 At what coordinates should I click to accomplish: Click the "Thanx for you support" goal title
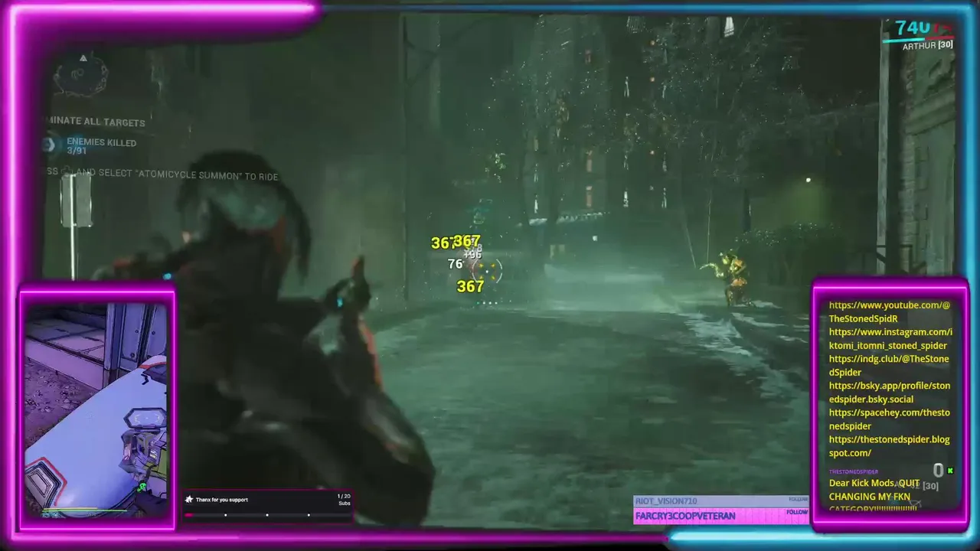pyautogui.click(x=222, y=500)
